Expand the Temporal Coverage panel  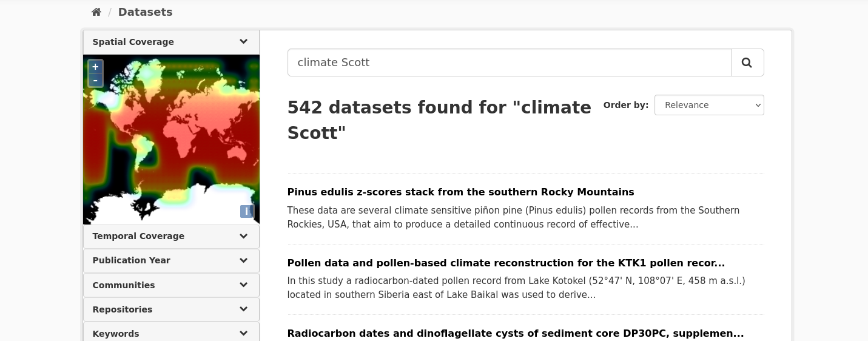pos(243,236)
